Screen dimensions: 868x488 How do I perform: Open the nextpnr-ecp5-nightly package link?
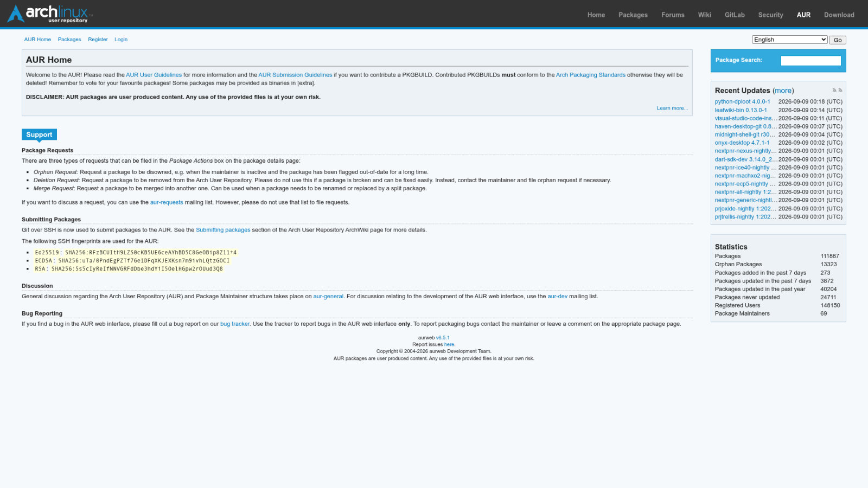click(x=745, y=184)
